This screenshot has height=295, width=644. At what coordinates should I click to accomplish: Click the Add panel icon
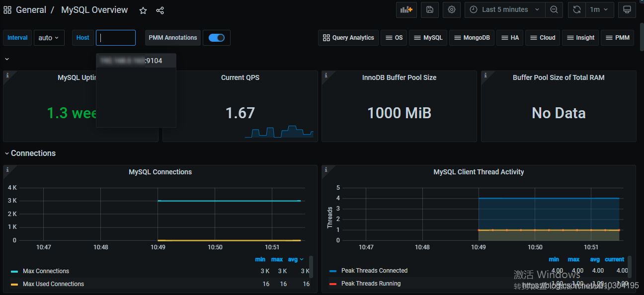tap(406, 9)
